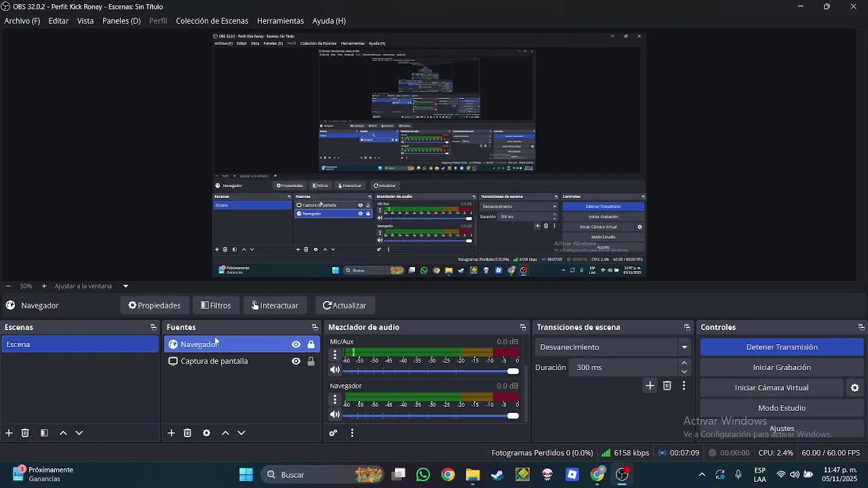Zoom out preview with the minus icon
Viewport: 868px width, 488px height.
point(7,286)
